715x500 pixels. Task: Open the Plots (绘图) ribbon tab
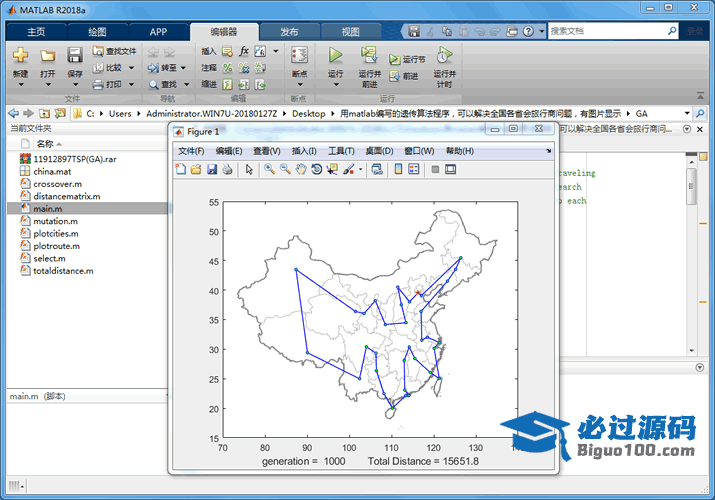pyautogui.click(x=97, y=32)
